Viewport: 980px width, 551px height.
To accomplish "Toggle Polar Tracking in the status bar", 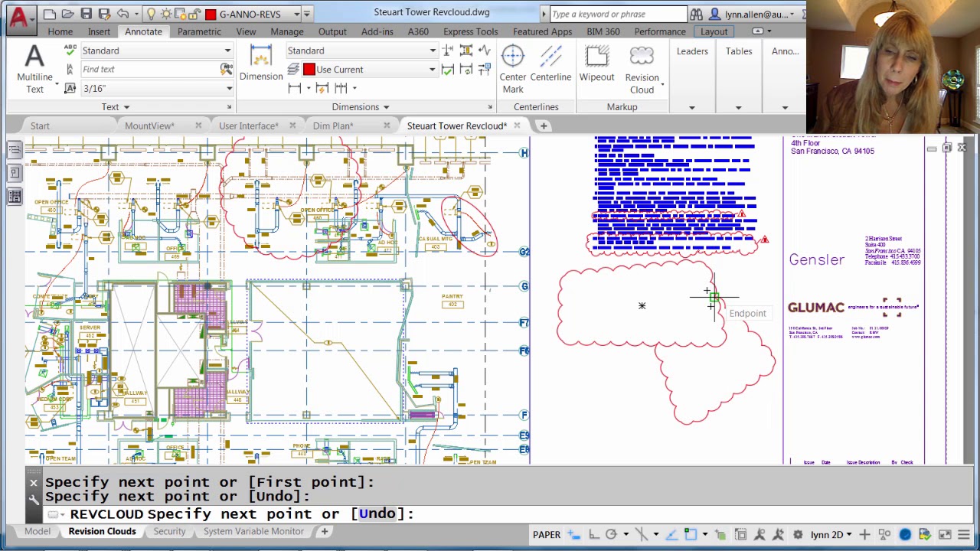I will (x=611, y=534).
